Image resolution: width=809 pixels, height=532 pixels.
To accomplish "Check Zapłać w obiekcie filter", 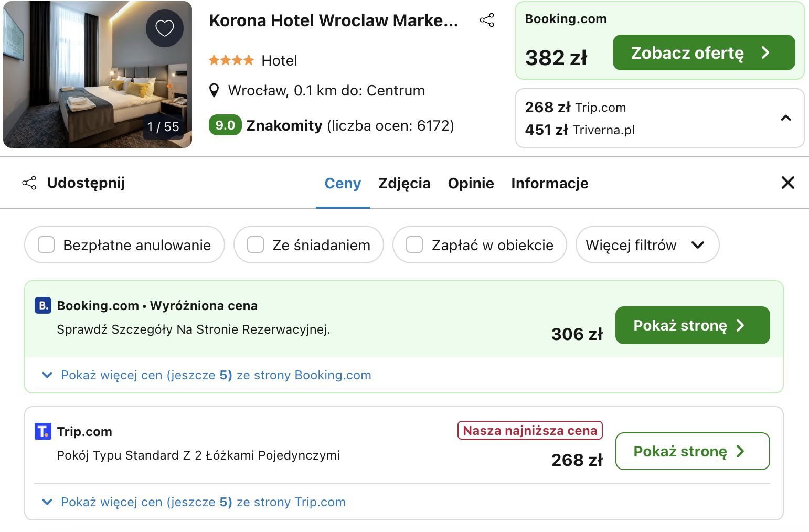I will tap(414, 244).
